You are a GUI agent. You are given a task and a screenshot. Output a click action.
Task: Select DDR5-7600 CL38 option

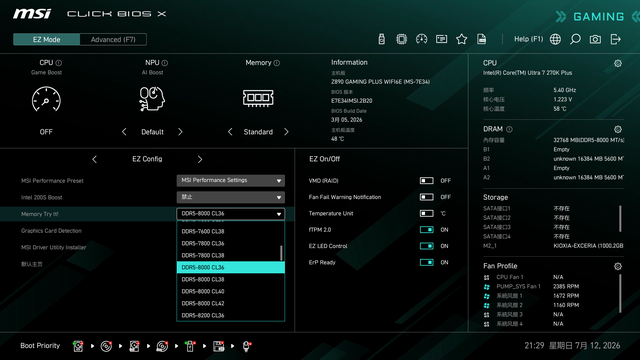pyautogui.click(x=228, y=231)
